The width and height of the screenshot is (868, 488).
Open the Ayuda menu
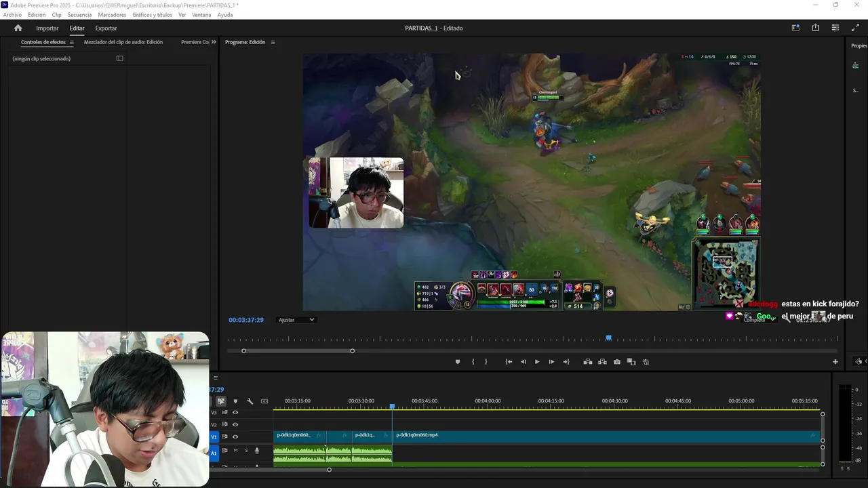coord(225,15)
